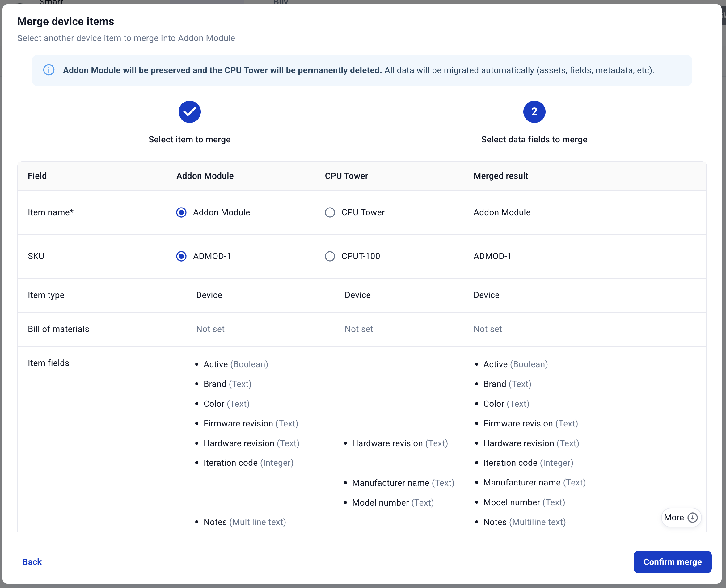Viewport: 726px width, 588px height.
Task: Click 'Select data fields to merge' step label
Action: [534, 140]
